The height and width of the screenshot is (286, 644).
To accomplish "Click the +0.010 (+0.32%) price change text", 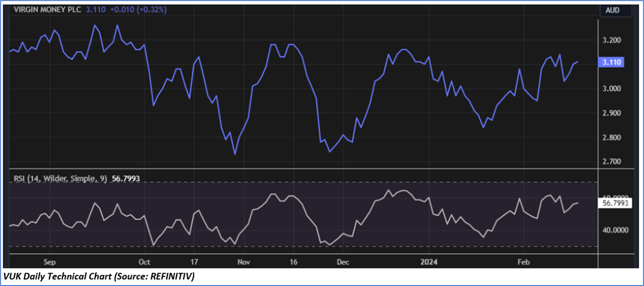I will (x=138, y=9).
